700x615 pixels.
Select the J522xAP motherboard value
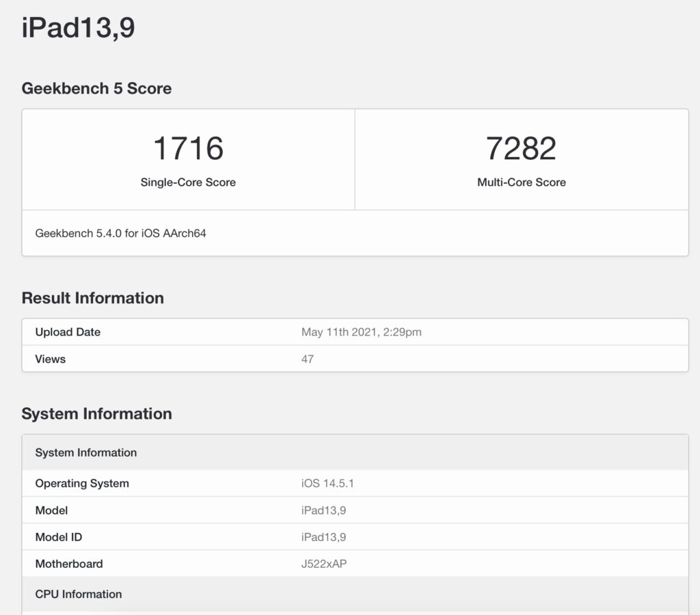pyautogui.click(x=324, y=564)
